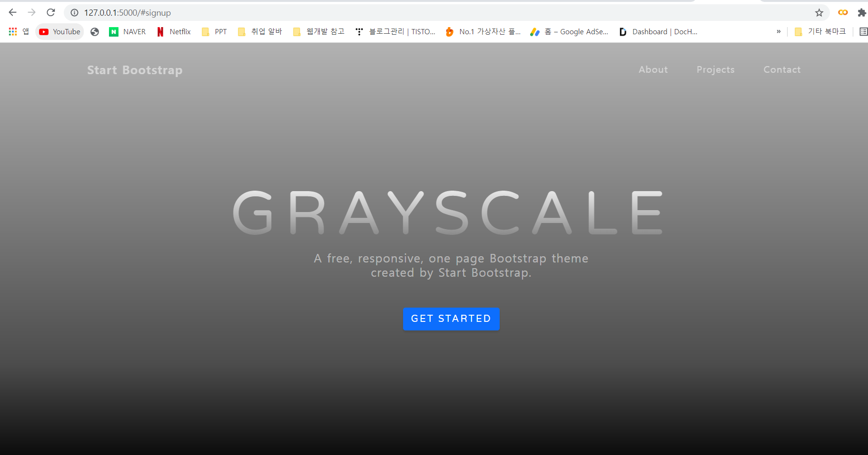Open the YouTube bookmark
Screen dimensions: 868x455
pos(60,31)
